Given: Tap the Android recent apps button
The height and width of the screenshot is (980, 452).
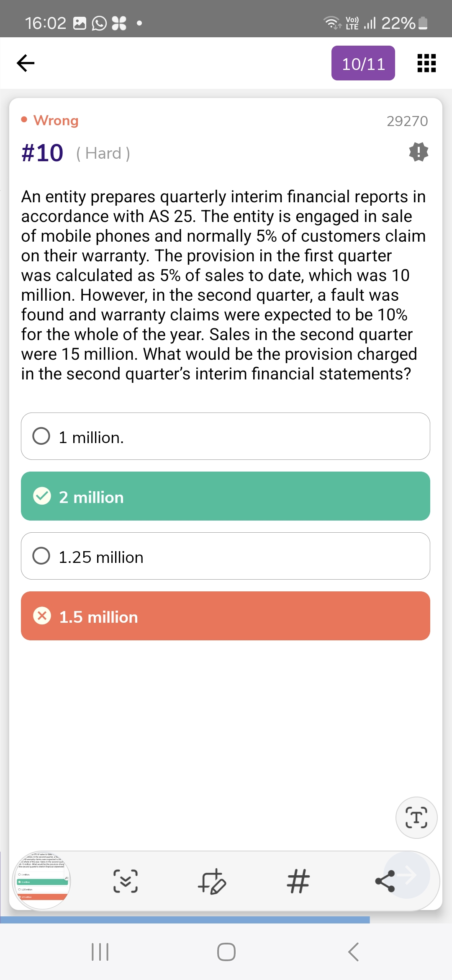Looking at the screenshot, I should click(x=100, y=952).
